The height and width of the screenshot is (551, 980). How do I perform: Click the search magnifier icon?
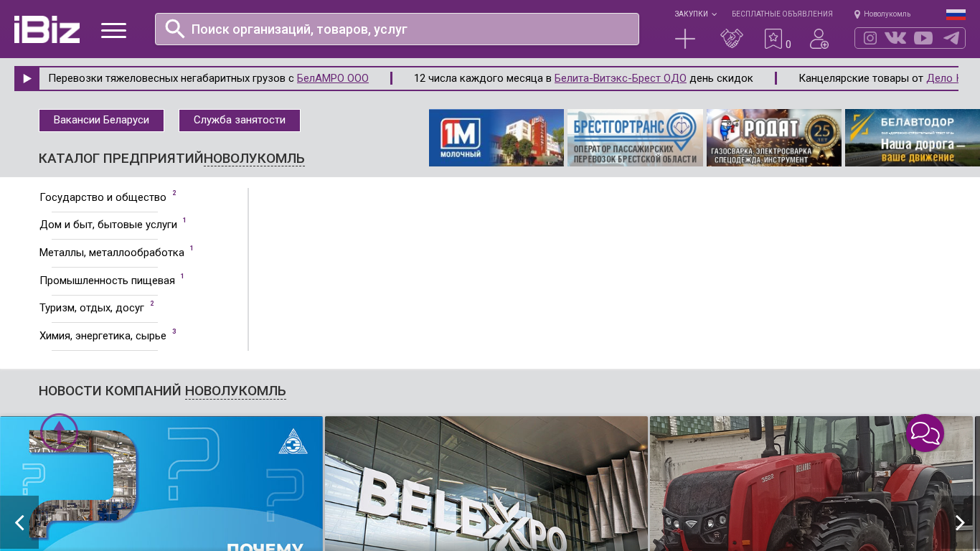click(x=175, y=29)
